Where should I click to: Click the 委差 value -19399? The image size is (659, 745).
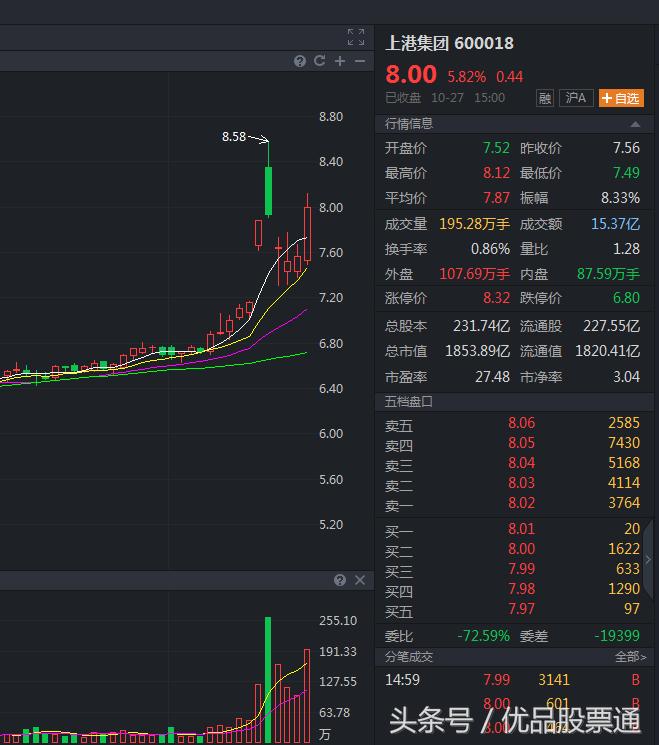point(617,636)
